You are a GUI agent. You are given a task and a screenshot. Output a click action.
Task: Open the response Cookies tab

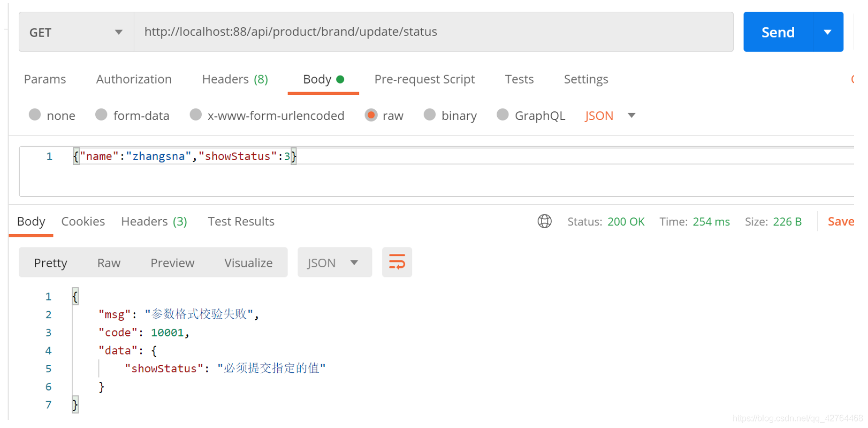pos(83,222)
